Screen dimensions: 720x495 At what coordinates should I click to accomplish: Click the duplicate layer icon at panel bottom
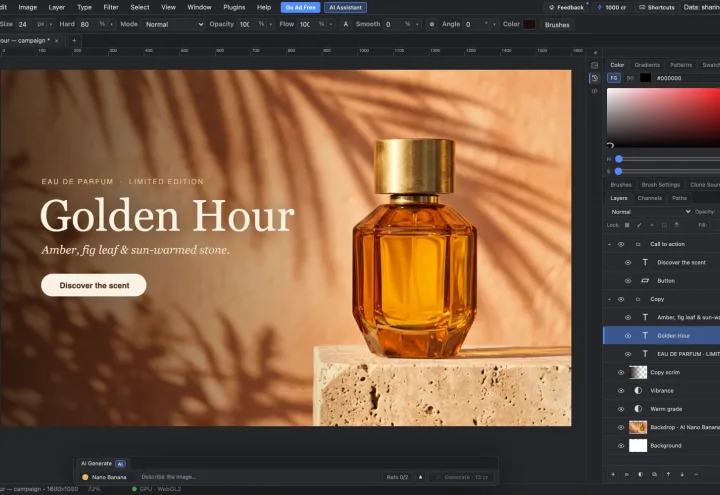(654, 474)
